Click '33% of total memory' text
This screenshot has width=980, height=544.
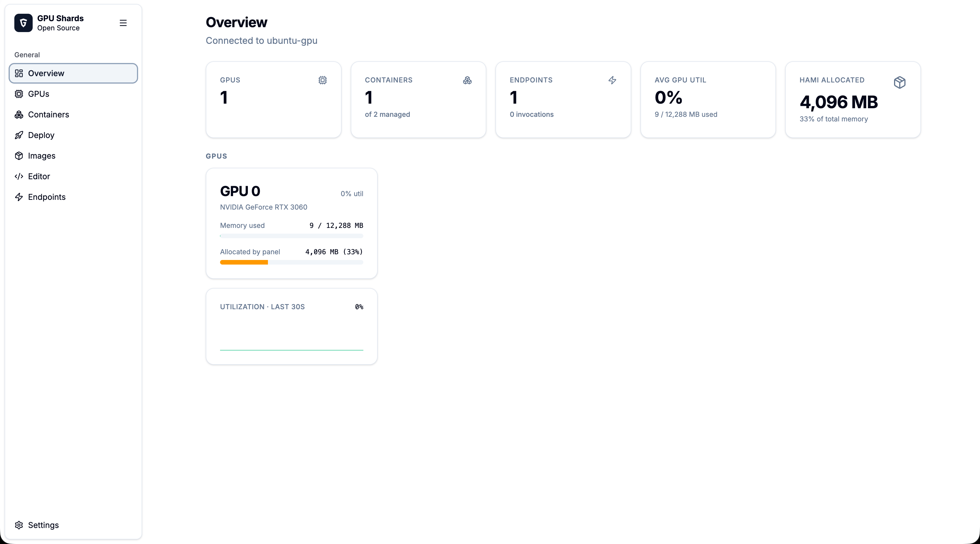coord(834,119)
